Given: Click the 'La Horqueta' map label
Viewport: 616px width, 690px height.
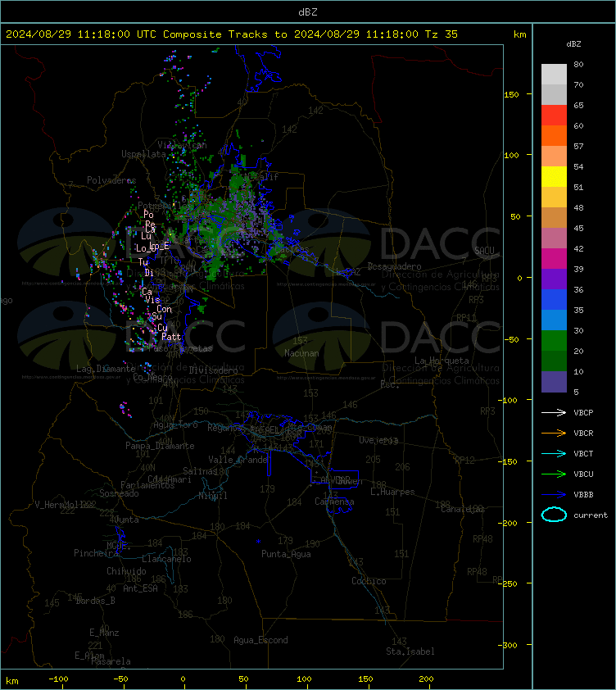Looking at the screenshot, I should tap(442, 361).
